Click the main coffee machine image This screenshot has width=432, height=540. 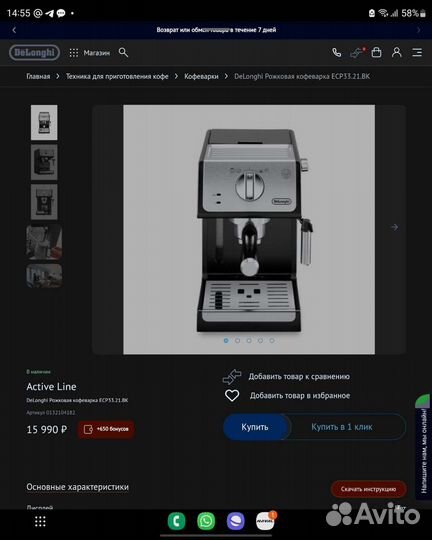pos(249,229)
